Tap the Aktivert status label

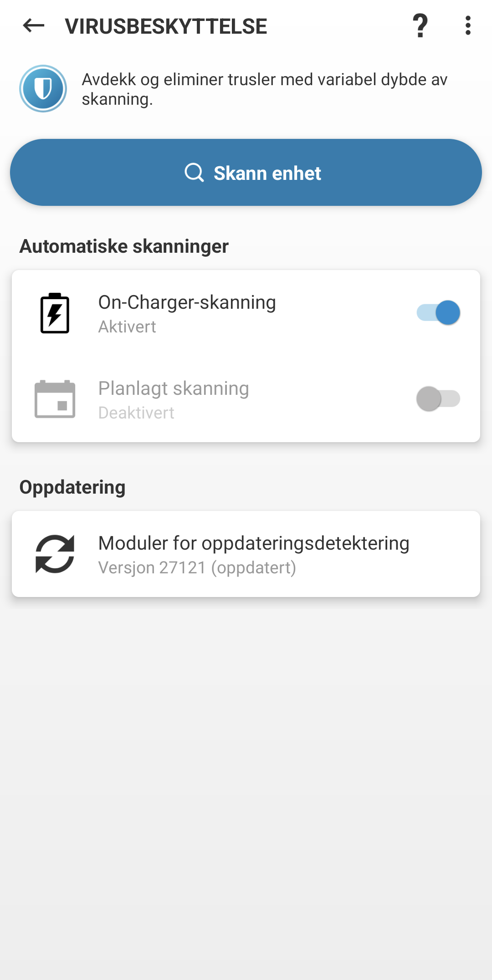coord(127,326)
